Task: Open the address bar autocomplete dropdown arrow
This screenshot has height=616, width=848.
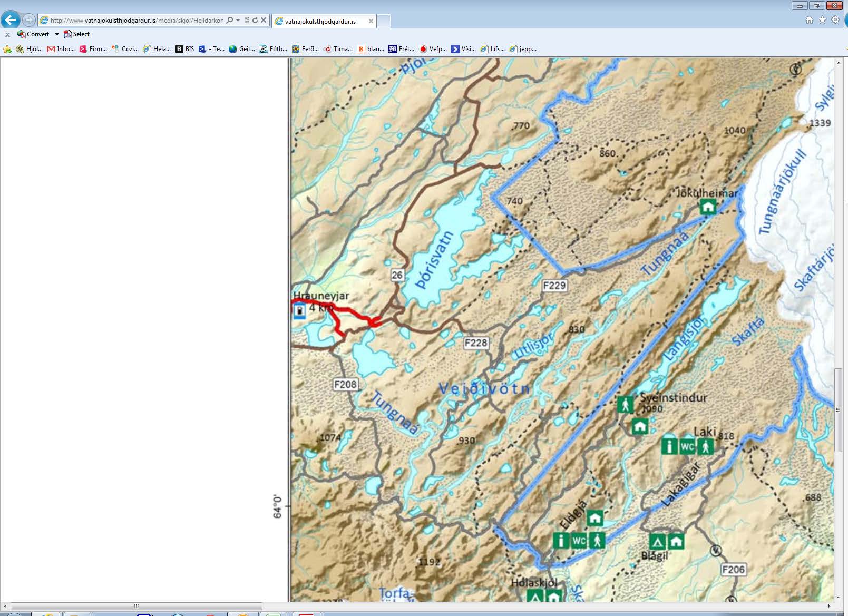Action: pyautogui.click(x=238, y=21)
